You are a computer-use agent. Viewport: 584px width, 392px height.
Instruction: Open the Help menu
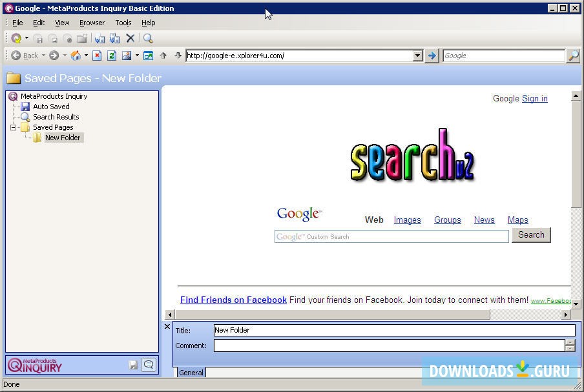point(148,23)
